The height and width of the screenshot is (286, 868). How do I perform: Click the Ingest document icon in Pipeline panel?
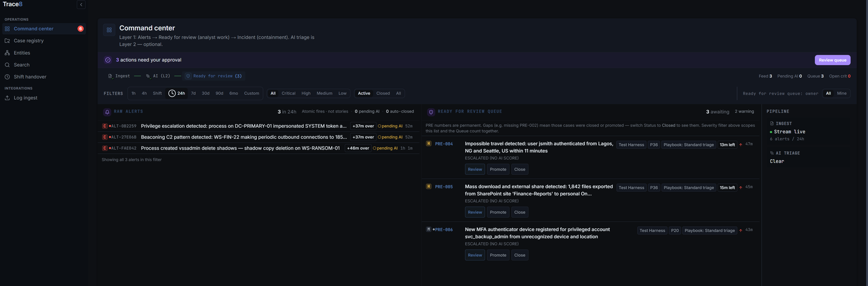772,123
